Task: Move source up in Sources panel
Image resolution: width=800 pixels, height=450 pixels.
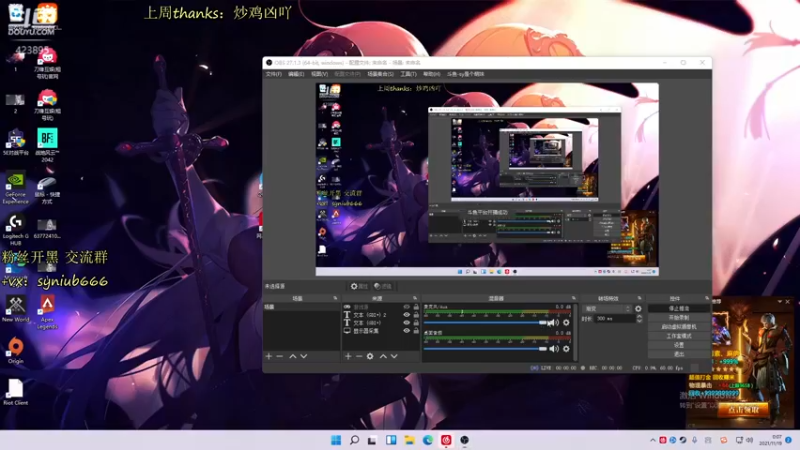Action: (x=383, y=356)
